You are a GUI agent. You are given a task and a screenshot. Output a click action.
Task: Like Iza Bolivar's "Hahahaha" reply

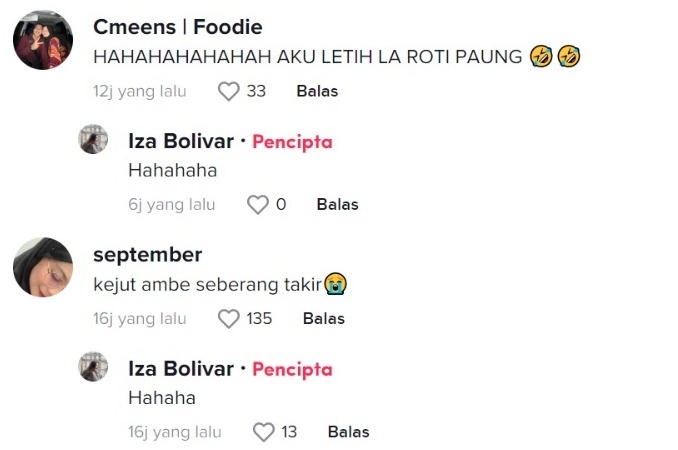(x=258, y=205)
